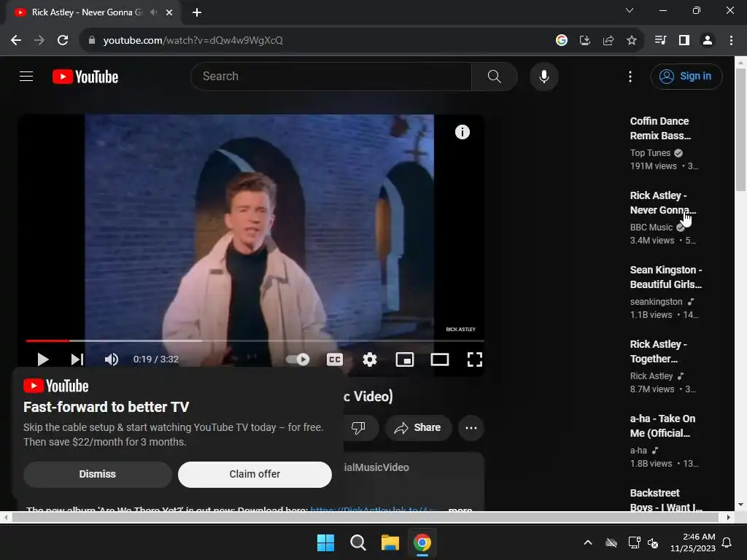Viewport: 747px width, 560px height.
Task: Play the video
Action: pos(43,359)
